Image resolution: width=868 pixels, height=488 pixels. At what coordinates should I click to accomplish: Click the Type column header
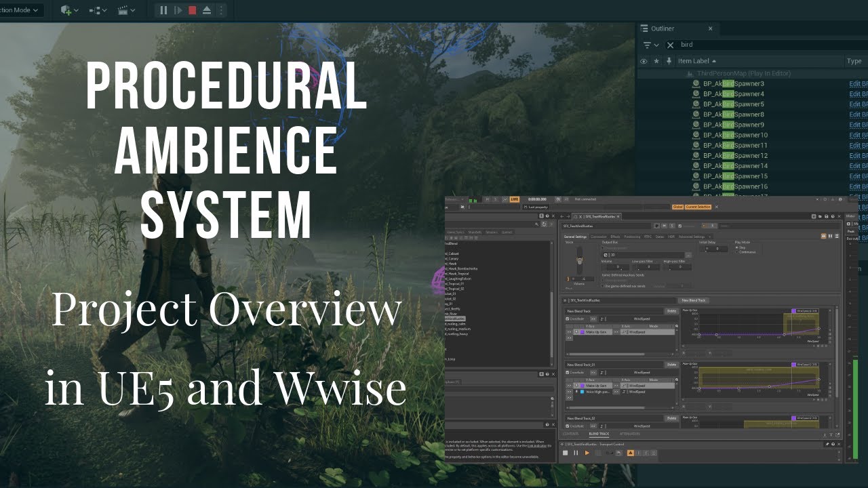pos(854,61)
